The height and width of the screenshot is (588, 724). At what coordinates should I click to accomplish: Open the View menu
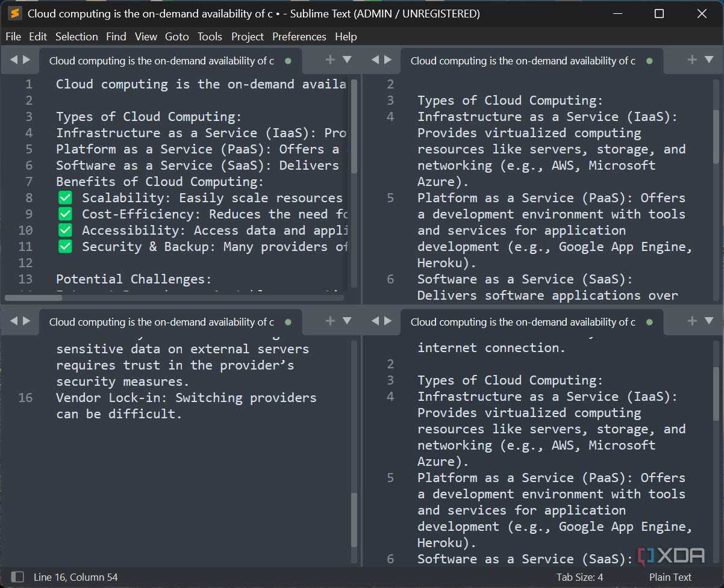[x=146, y=37]
